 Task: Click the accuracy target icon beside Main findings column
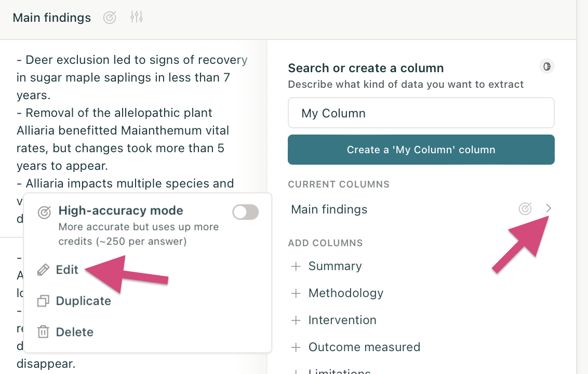pyautogui.click(x=525, y=209)
